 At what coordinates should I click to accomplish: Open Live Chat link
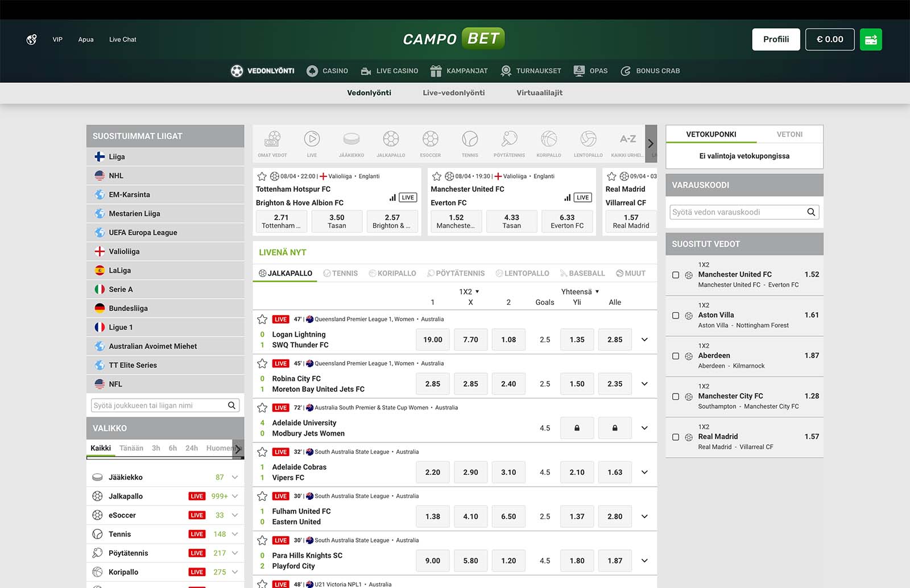123,39
